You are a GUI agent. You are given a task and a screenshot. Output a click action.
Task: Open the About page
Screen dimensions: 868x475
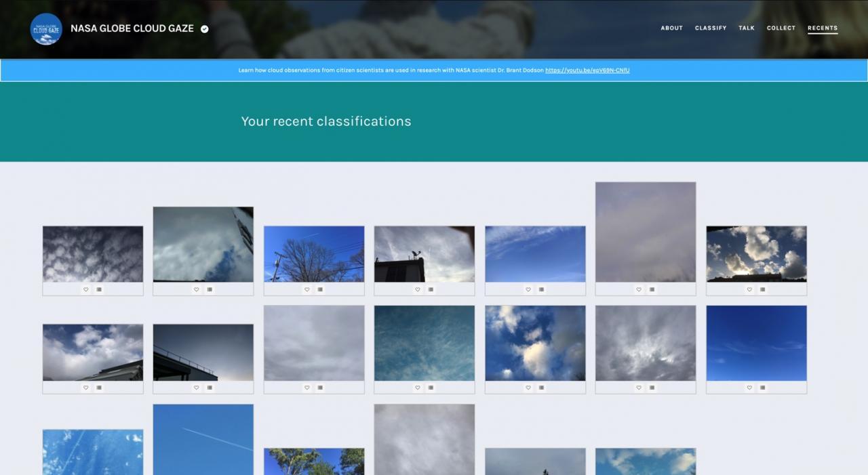pos(672,28)
